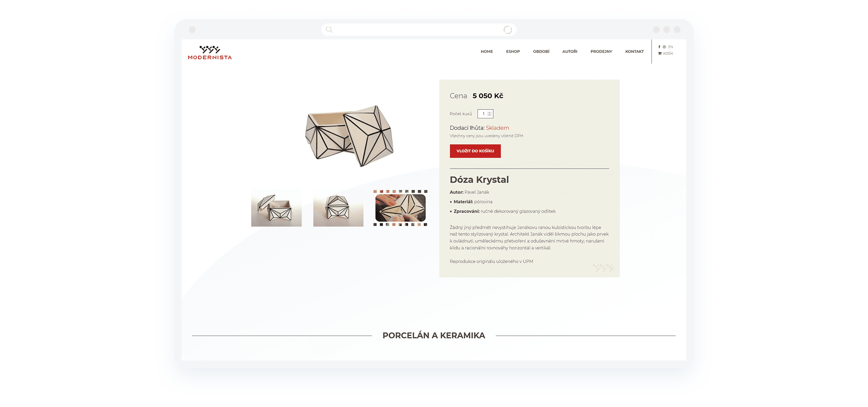Click the magnifier icon in address bar
The height and width of the screenshot is (407, 868).
click(x=329, y=30)
